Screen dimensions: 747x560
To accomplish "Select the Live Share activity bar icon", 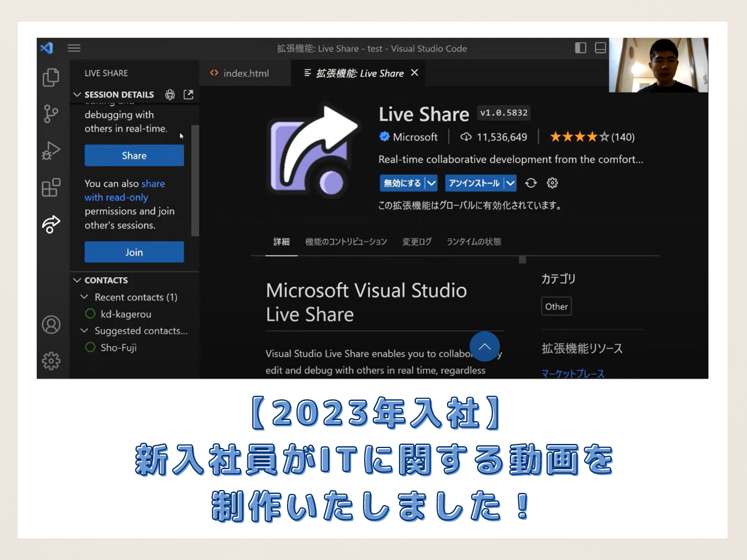I will pos(51,224).
